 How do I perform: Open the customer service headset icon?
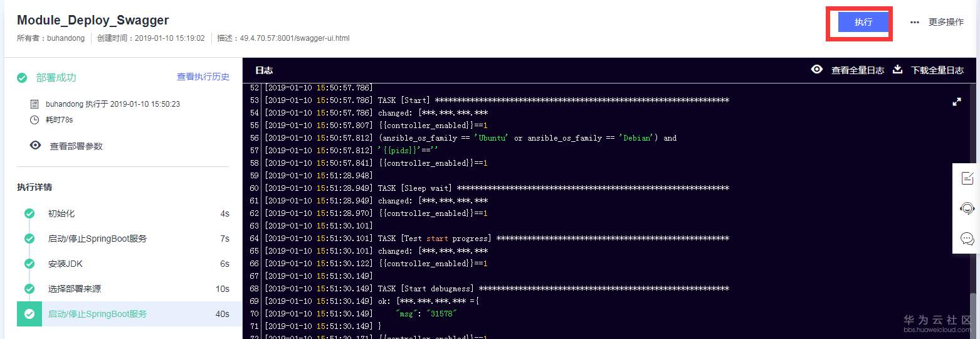coord(967,208)
